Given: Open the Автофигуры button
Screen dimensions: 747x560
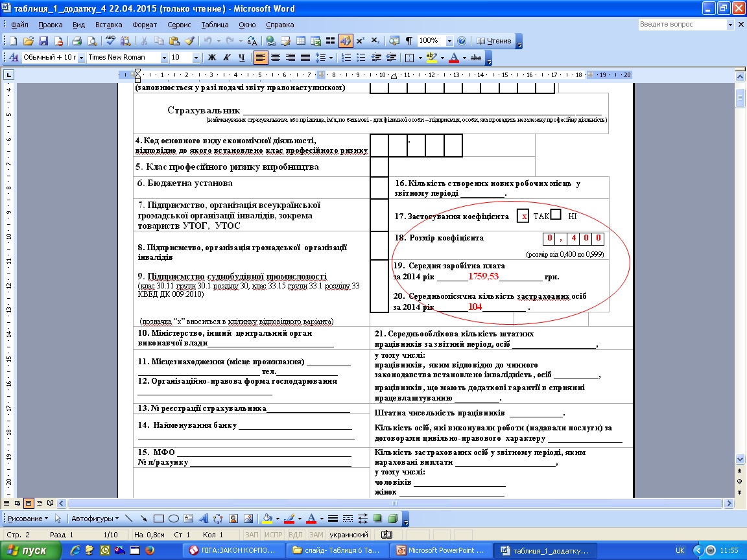Looking at the screenshot, I should [x=95, y=519].
